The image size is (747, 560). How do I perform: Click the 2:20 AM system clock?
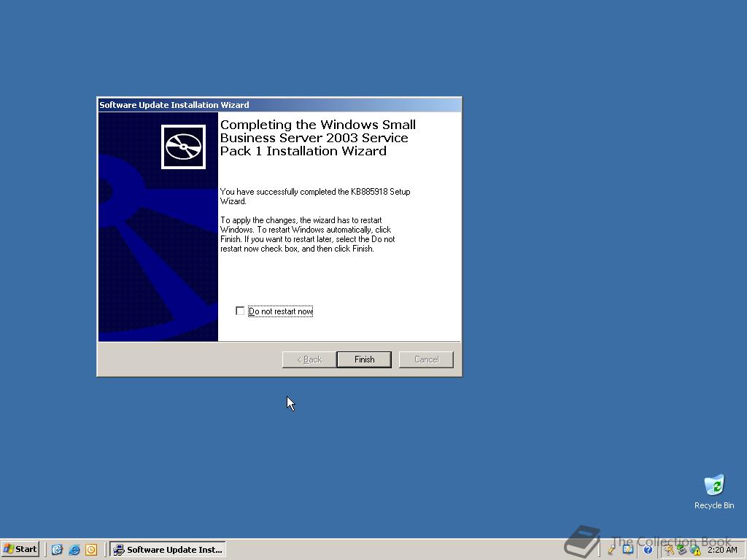[x=722, y=550]
